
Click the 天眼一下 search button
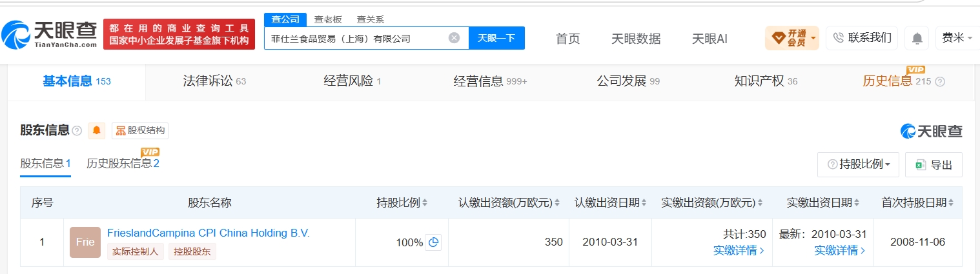tap(496, 38)
